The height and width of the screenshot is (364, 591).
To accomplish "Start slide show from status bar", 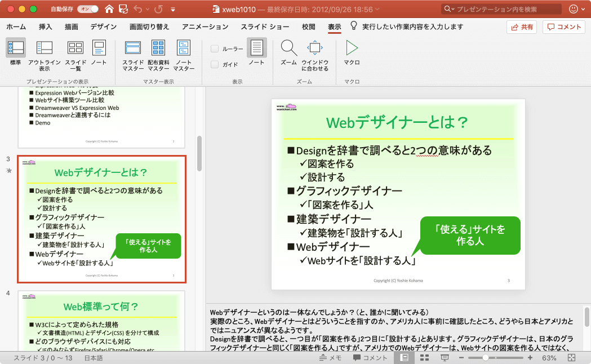I will (x=445, y=358).
